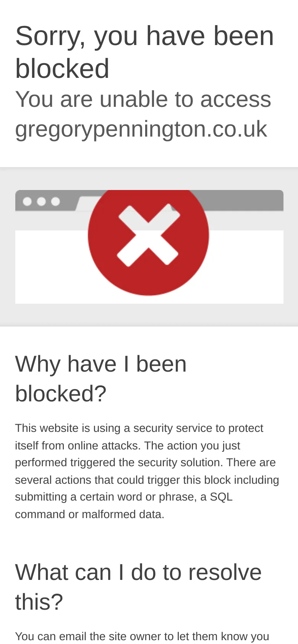Click the "Sorry, you have been blocked" heading

(144, 52)
